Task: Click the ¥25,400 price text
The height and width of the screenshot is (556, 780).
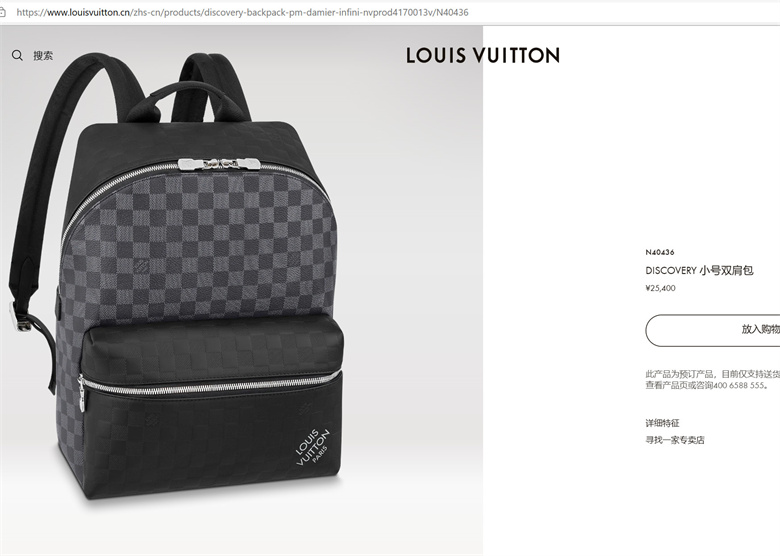Action: [661, 288]
